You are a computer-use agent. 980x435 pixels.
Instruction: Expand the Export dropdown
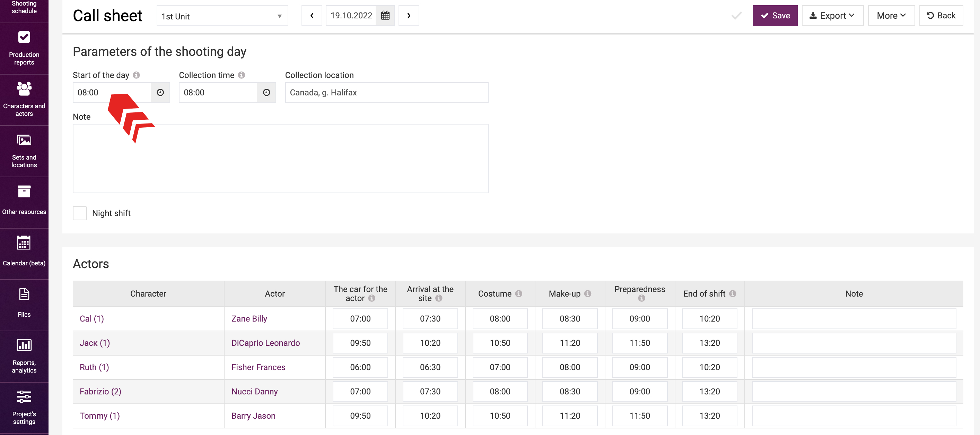coord(832,16)
